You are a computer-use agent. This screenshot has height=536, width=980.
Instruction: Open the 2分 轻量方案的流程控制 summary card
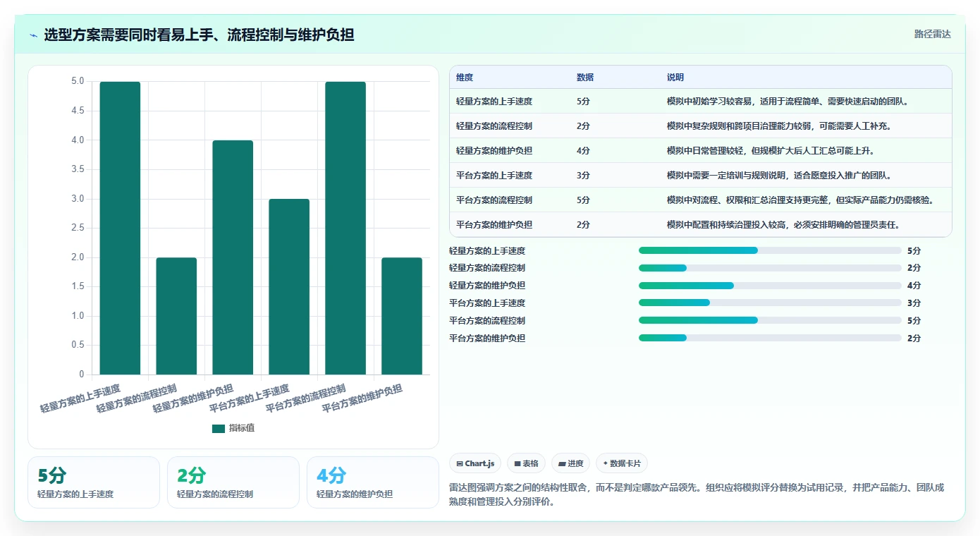[233, 482]
